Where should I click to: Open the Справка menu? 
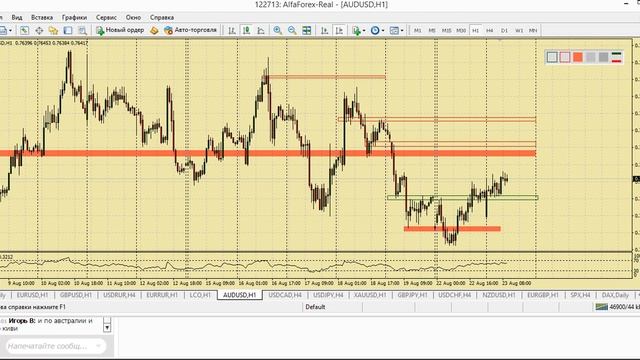pyautogui.click(x=162, y=18)
